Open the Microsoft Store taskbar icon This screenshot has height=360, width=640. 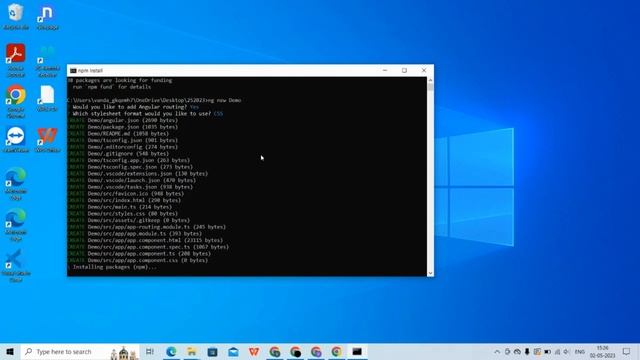pos(212,351)
